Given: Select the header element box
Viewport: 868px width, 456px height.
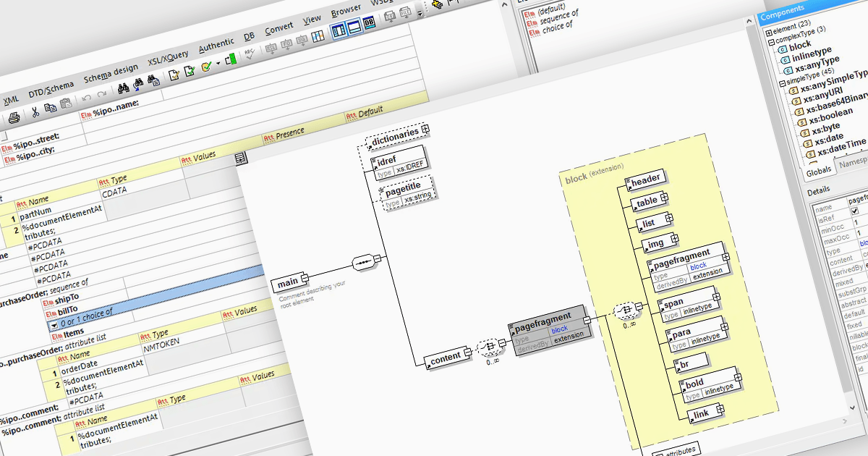Looking at the screenshot, I should 645,181.
